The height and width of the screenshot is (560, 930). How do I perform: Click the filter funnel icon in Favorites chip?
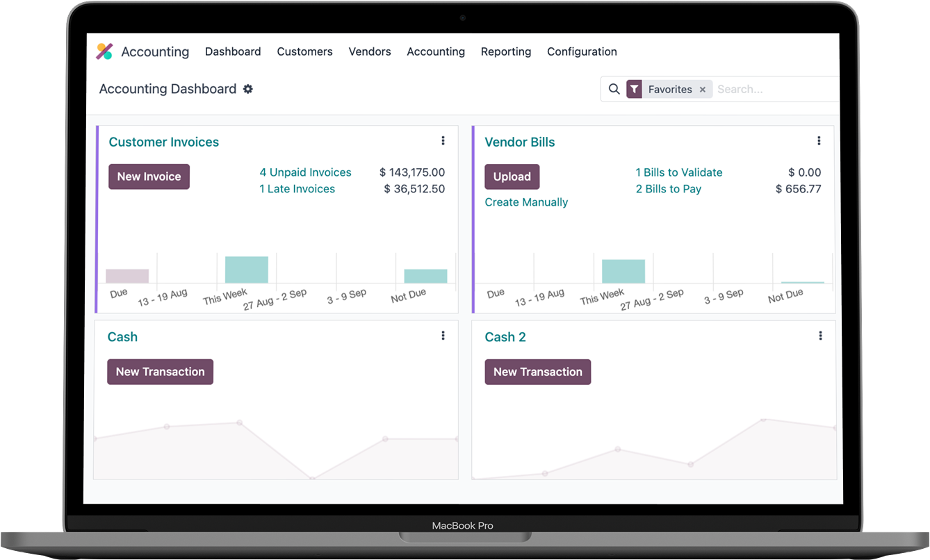634,89
